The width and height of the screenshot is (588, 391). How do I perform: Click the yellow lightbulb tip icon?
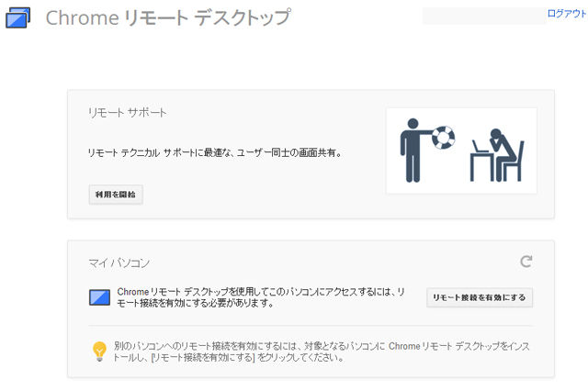coord(99,351)
